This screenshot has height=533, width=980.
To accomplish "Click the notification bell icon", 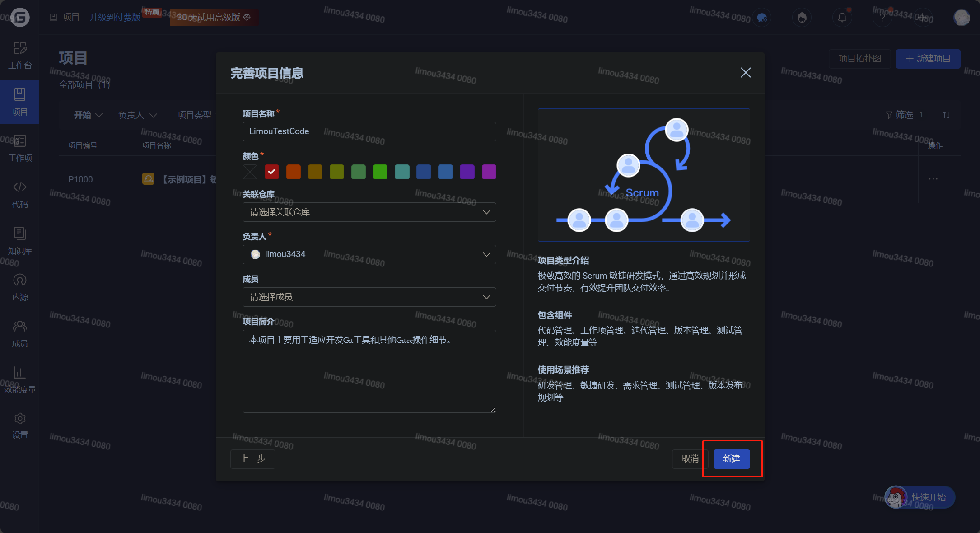I will pos(842,18).
